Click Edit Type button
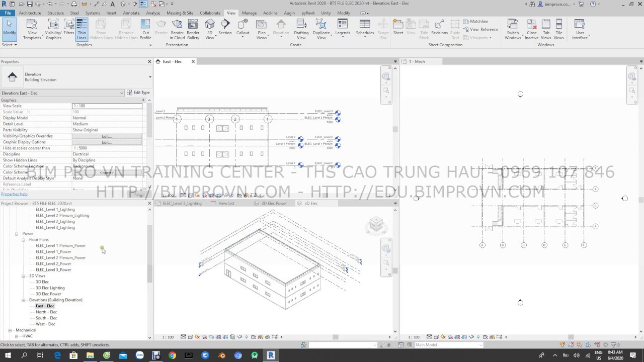Viewport: 644px width, 362px height. click(x=138, y=93)
